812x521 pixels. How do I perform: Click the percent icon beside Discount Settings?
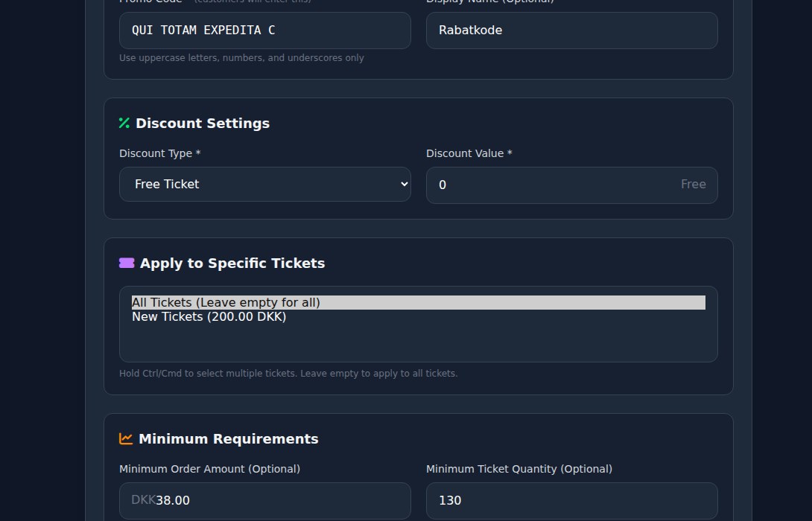[x=124, y=123]
